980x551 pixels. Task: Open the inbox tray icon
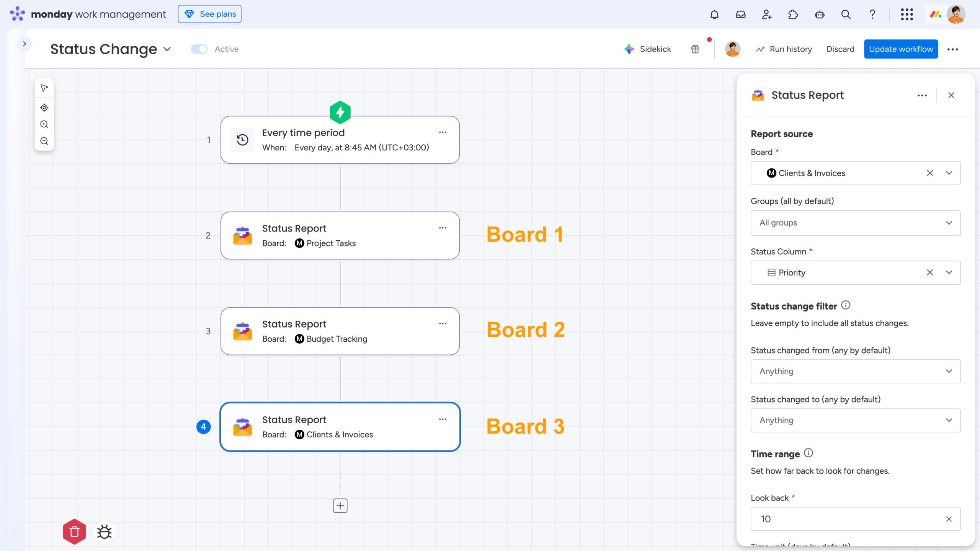click(741, 15)
